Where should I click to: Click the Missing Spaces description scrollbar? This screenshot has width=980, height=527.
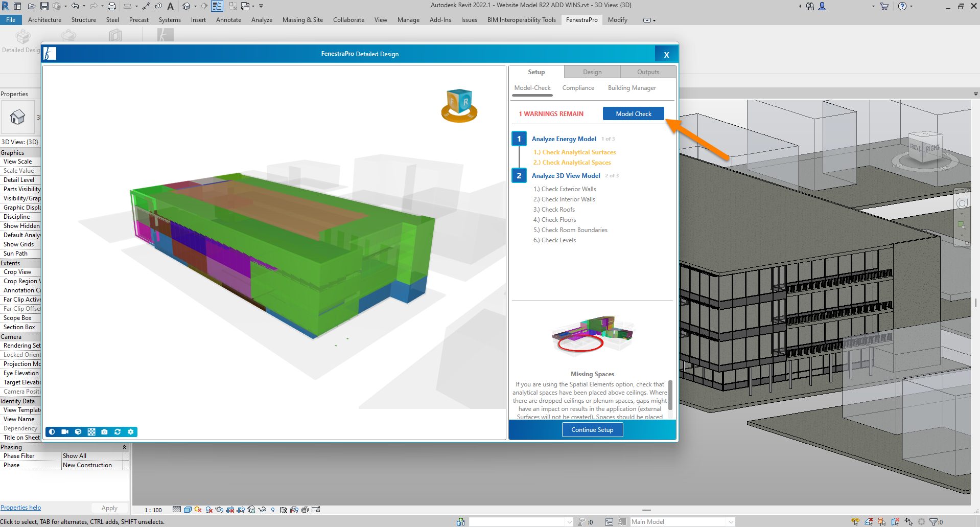[x=670, y=395]
